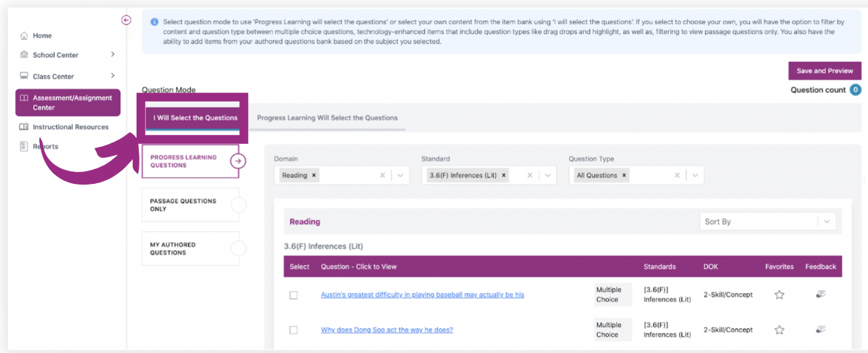Choose Passage Questions Only option
Viewport: 868px width, 353px height.
coord(190,205)
